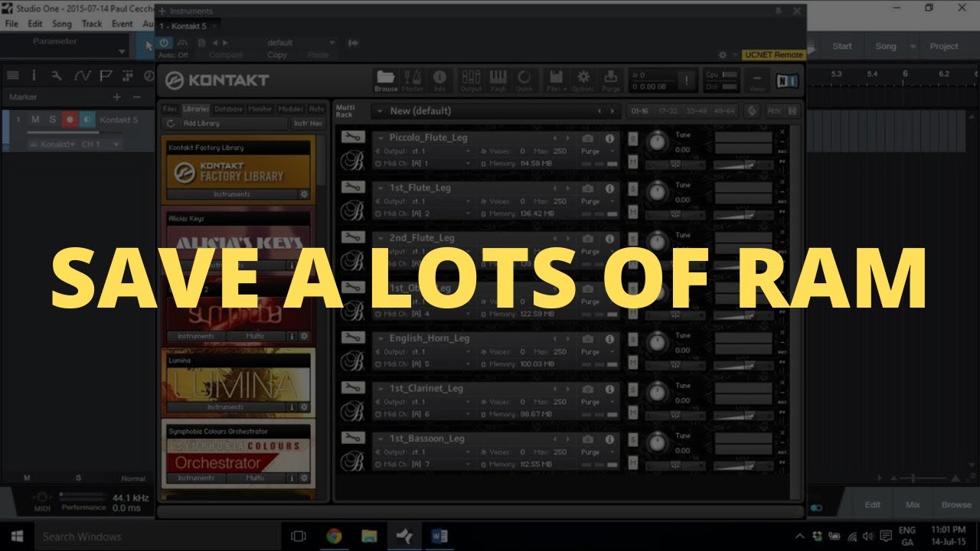Open marker track flag icon
Screen dimensions: 980x551
click(x=106, y=75)
